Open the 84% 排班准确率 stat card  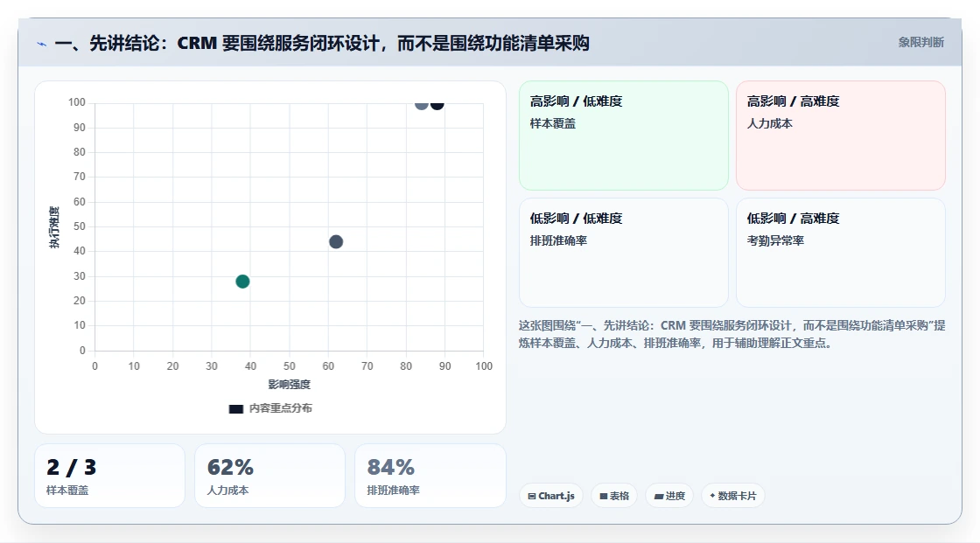[430, 476]
